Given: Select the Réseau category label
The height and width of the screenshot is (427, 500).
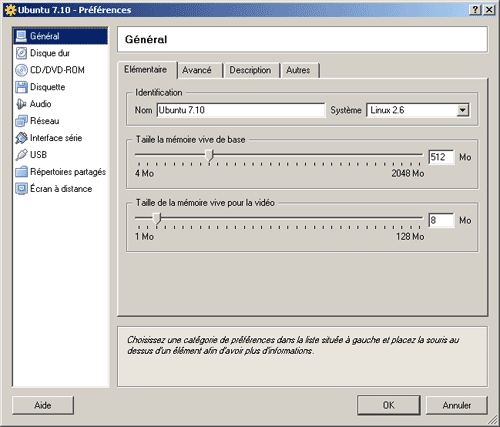Looking at the screenshot, I should pos(45,121).
